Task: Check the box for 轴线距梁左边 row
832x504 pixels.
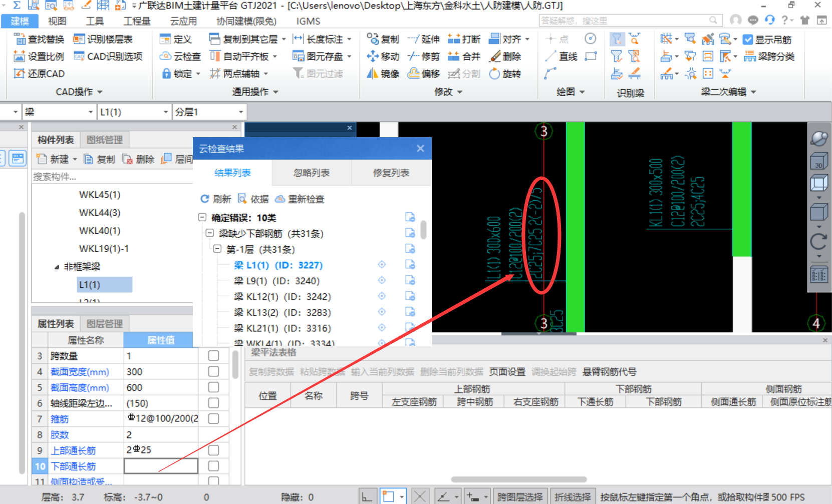Action: point(213,403)
